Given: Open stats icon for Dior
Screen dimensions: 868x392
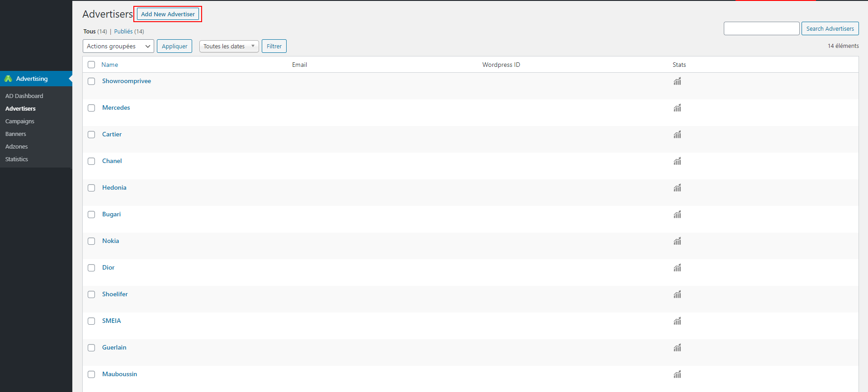Looking at the screenshot, I should (x=677, y=268).
